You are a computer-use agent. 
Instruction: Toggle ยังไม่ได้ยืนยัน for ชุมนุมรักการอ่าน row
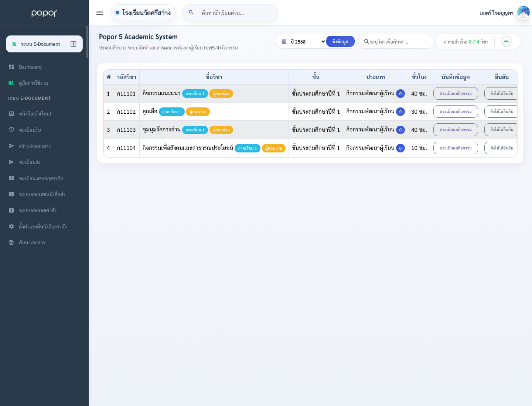(501, 130)
